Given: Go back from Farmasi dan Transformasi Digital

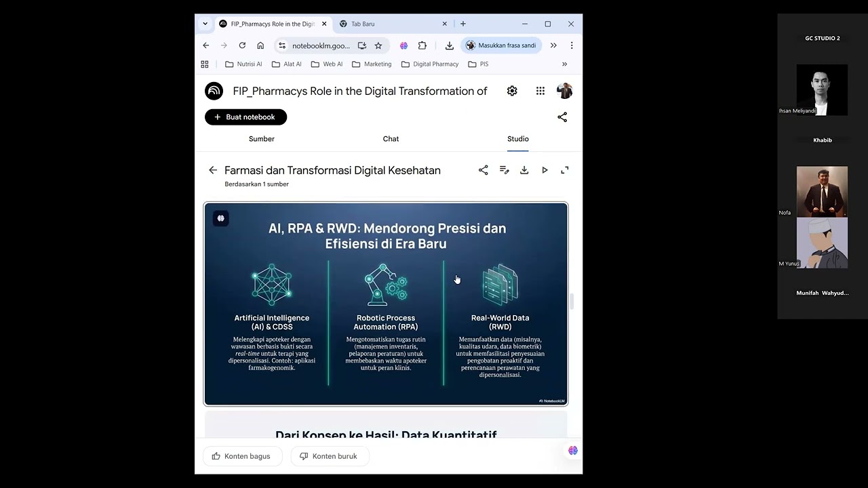Looking at the screenshot, I should pos(213,170).
